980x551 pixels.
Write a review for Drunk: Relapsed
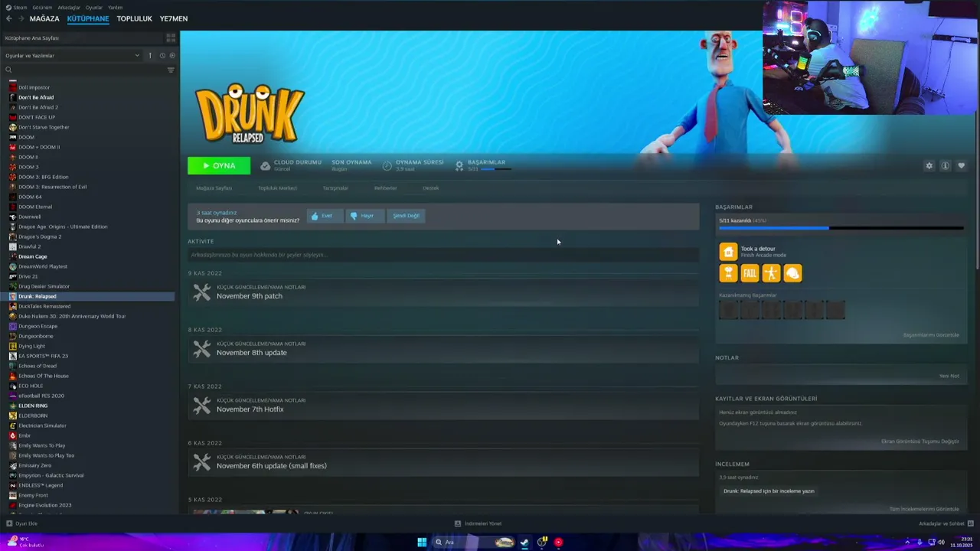769,491
